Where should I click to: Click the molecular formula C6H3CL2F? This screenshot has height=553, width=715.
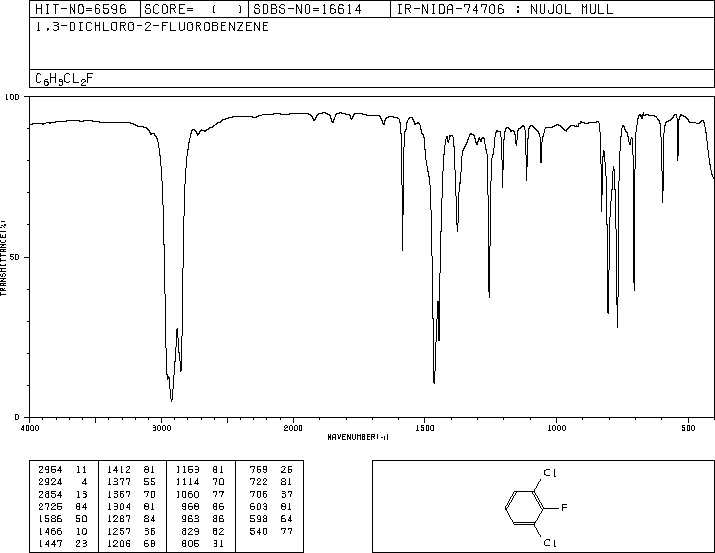click(x=64, y=79)
